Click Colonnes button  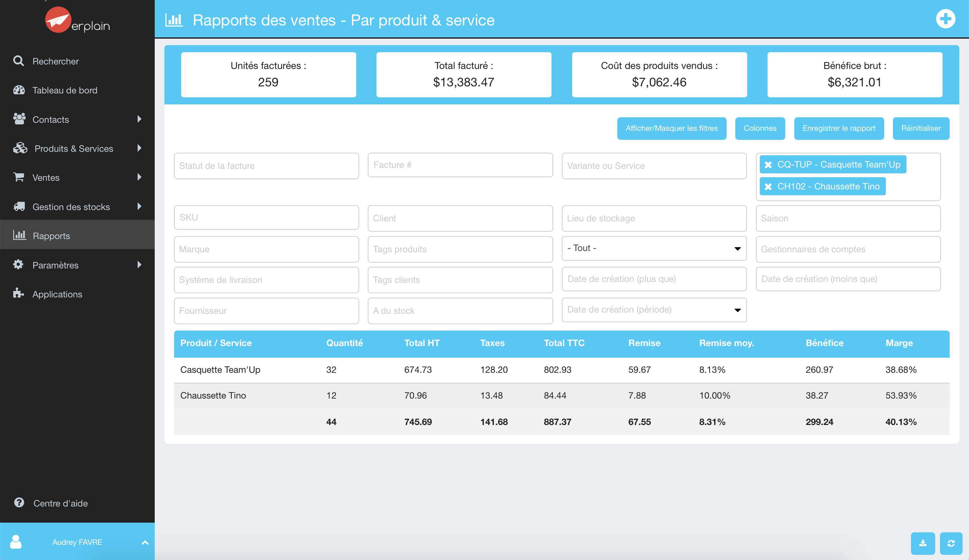tap(760, 127)
